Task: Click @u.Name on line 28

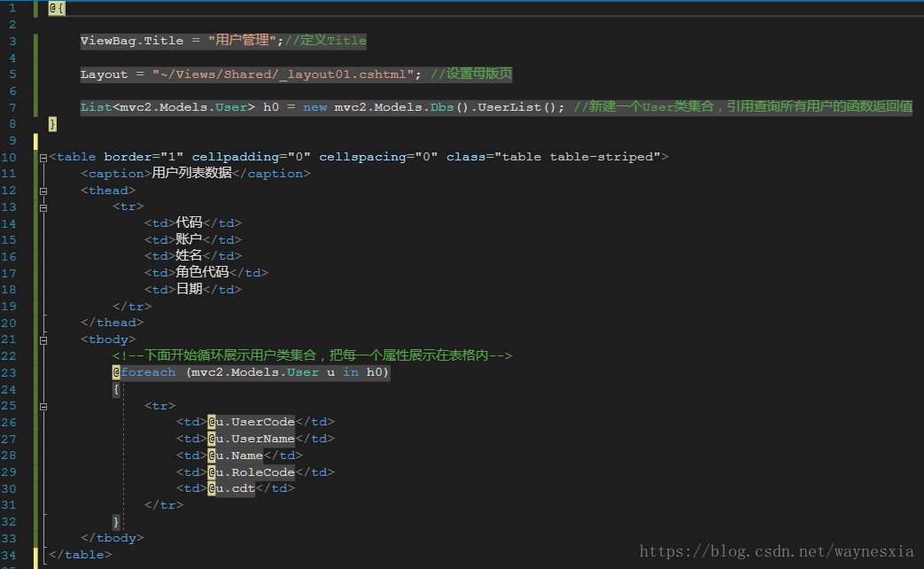Action: (x=235, y=456)
